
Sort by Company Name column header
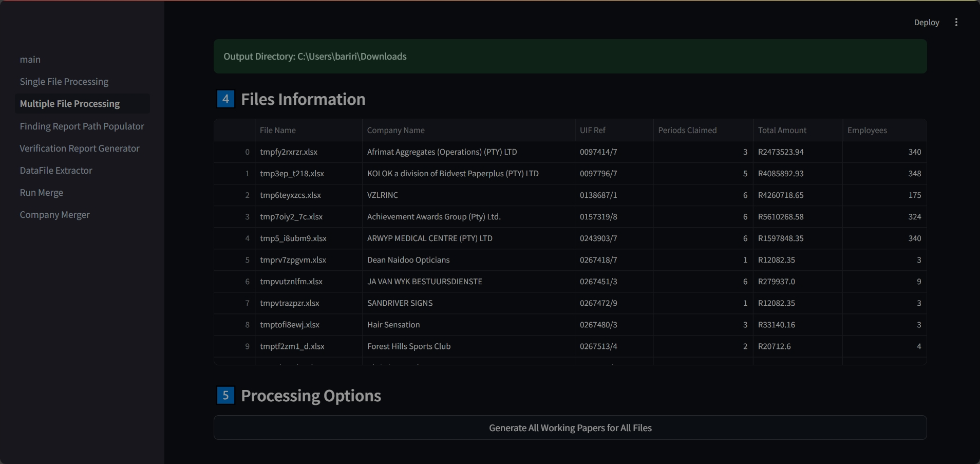click(468, 131)
